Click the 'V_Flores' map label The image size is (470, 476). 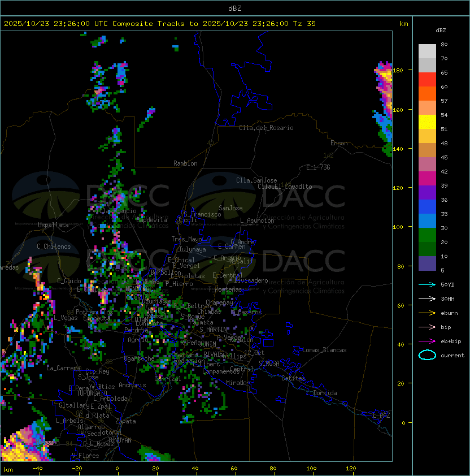85,456
